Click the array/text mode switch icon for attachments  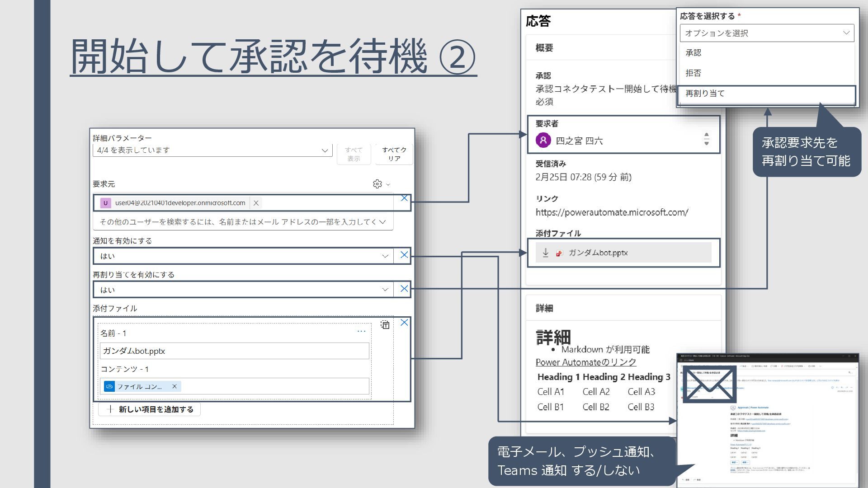click(x=385, y=324)
